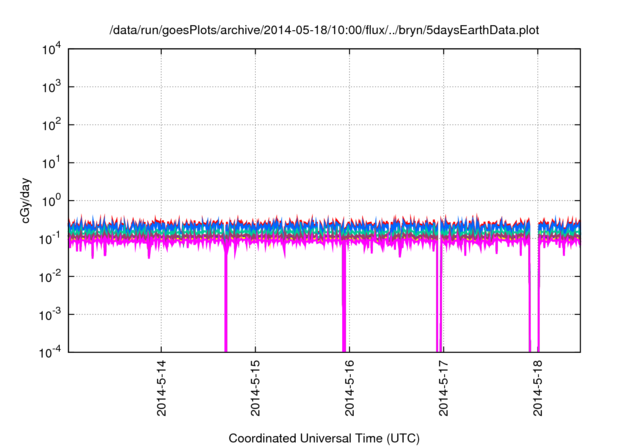Click the 10^-1 y-axis tick label

click(x=50, y=239)
